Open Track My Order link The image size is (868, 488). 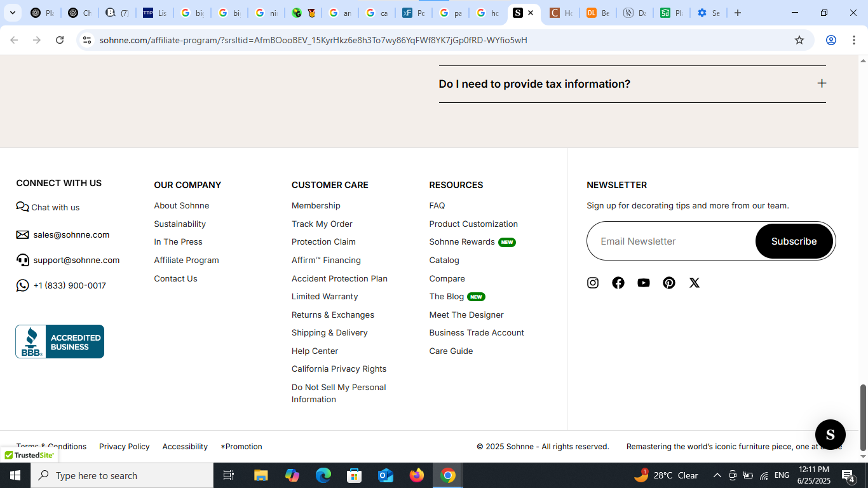[322, 224]
